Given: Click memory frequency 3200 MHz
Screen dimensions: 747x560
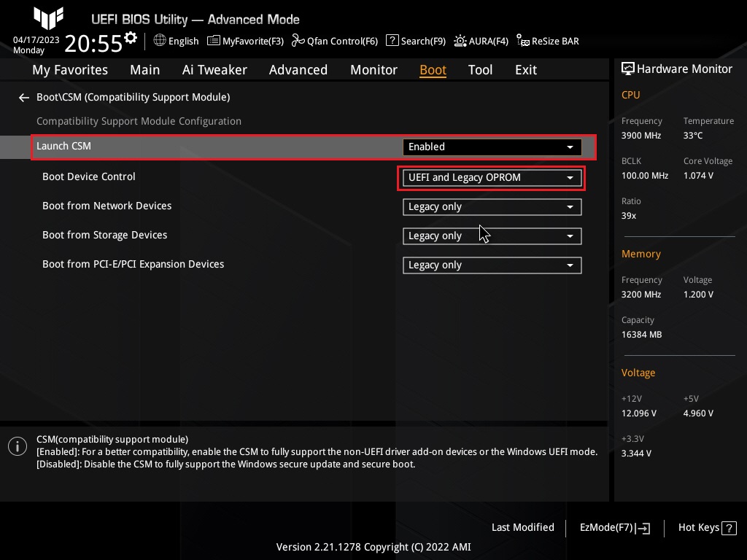Looking at the screenshot, I should coord(640,295).
